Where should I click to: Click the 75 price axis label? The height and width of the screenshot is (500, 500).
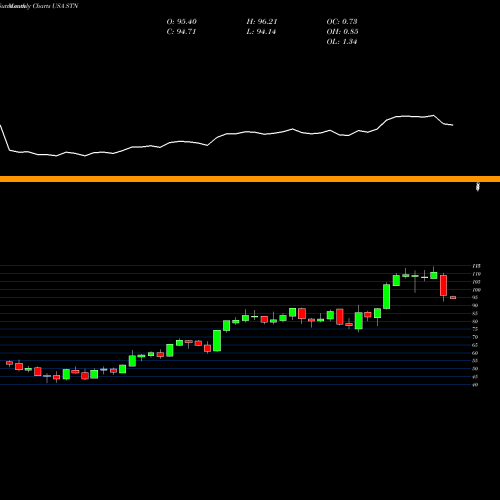click(475, 329)
